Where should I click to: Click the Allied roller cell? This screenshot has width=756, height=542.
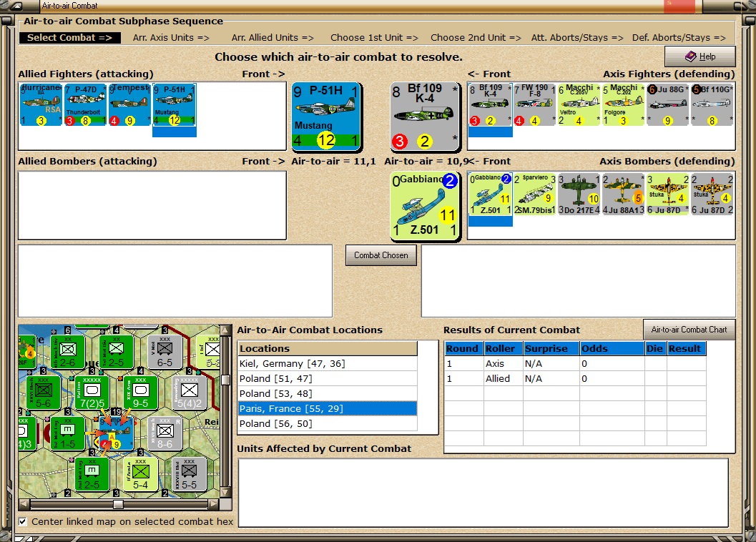(503, 378)
